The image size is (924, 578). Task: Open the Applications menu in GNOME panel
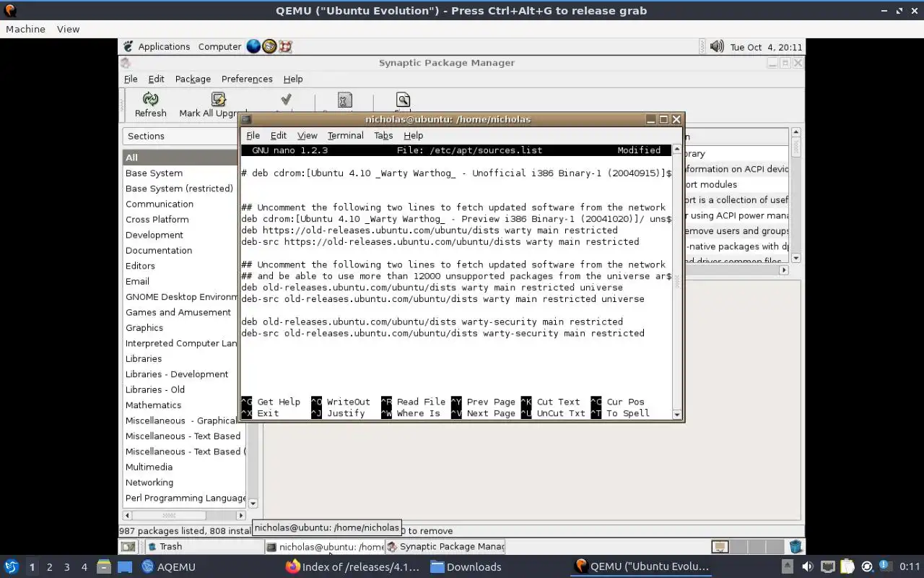[164, 46]
